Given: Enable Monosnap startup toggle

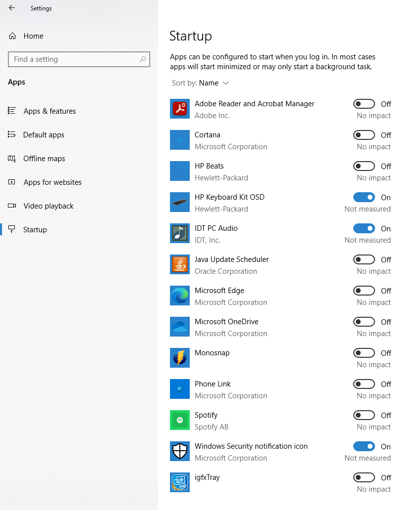Looking at the screenshot, I should 364,353.
